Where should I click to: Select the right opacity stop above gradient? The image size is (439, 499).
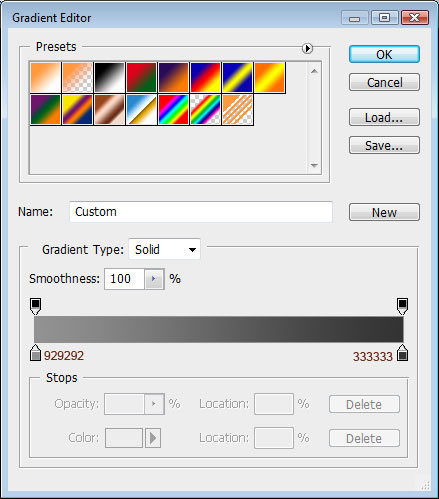point(402,306)
